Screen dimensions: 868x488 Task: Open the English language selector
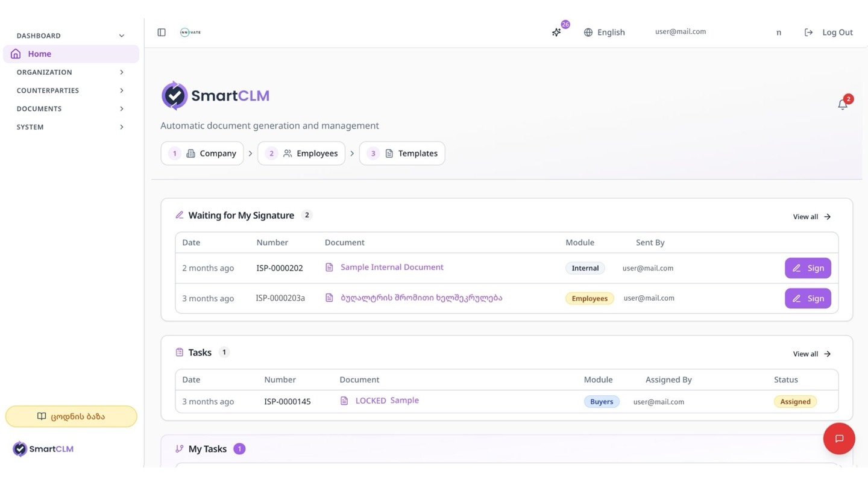(x=605, y=33)
